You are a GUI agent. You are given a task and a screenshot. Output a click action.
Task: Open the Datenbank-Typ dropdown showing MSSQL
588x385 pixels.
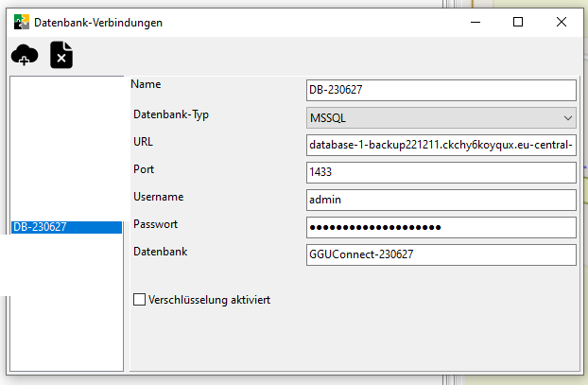pos(441,117)
